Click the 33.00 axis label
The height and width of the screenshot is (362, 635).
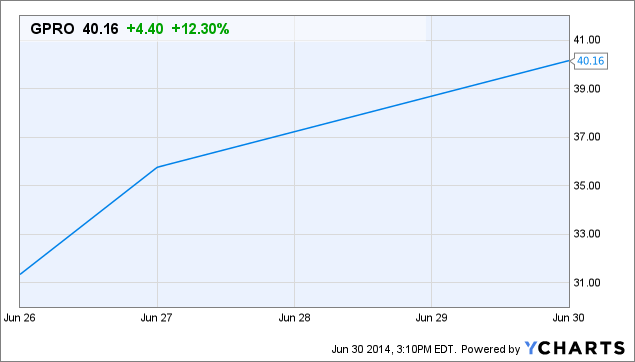(x=587, y=234)
